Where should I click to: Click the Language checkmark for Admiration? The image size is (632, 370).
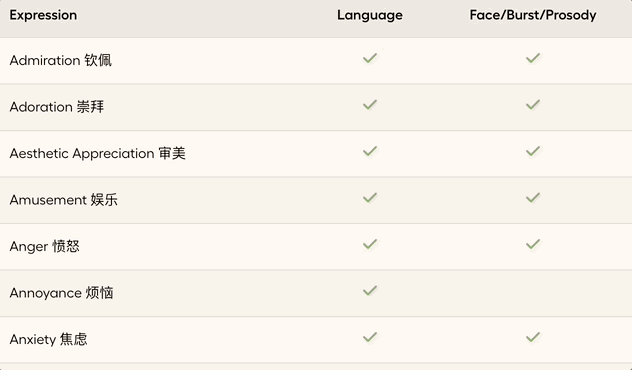[x=370, y=58]
